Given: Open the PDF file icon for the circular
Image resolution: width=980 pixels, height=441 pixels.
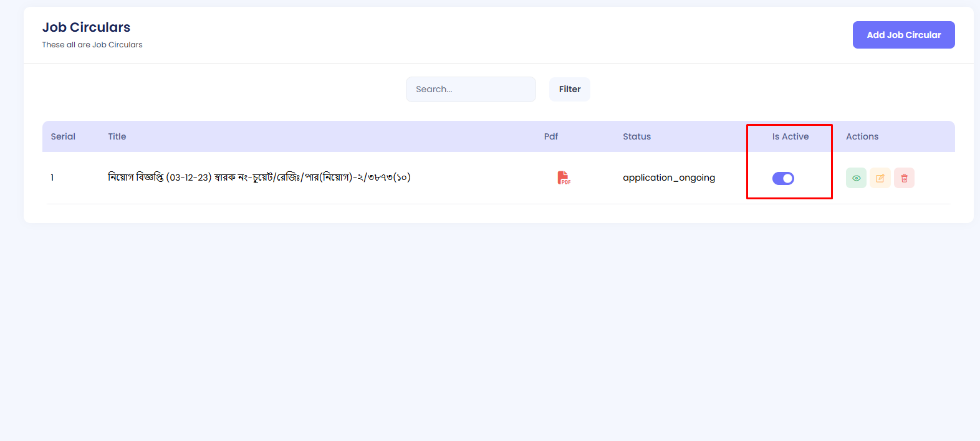Looking at the screenshot, I should pyautogui.click(x=564, y=178).
